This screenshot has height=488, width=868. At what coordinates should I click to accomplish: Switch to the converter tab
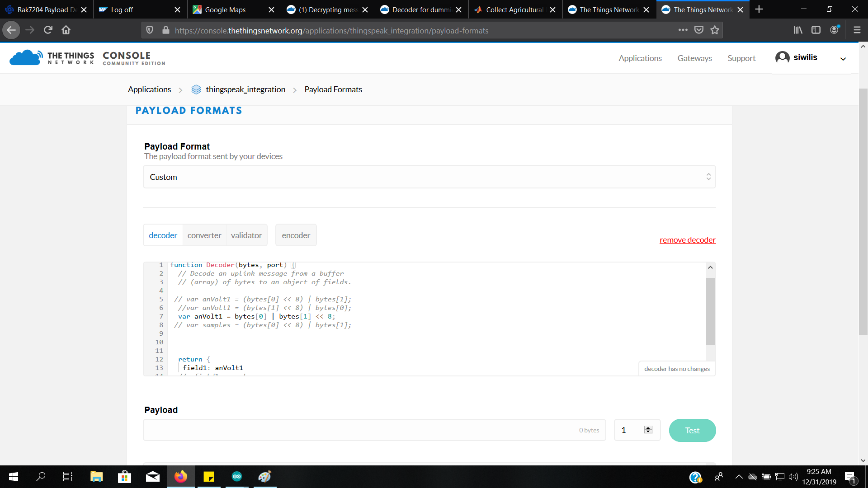coord(204,235)
